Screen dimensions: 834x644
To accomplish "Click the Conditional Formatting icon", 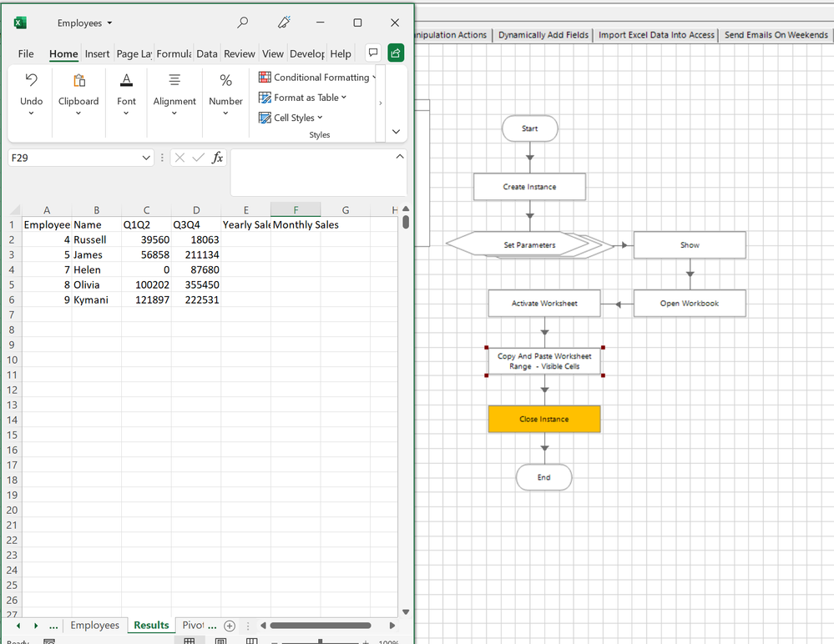I will (x=265, y=78).
